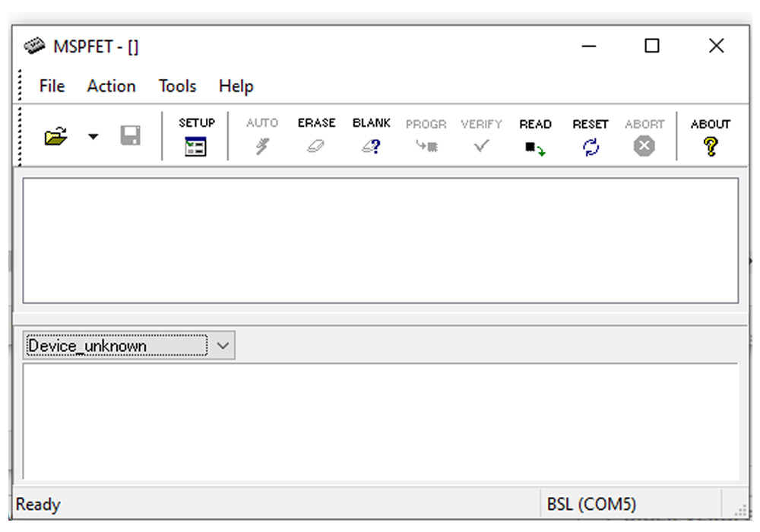Image resolution: width=760 pixels, height=532 pixels.
Task: Run the BLANK check tool
Action: pyautogui.click(x=372, y=137)
